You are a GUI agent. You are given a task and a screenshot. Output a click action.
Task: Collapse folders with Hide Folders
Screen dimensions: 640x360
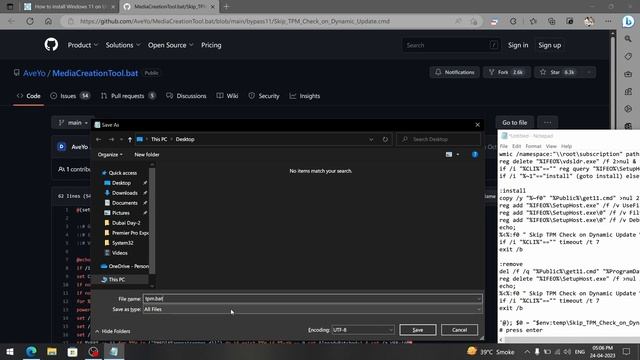113,331
